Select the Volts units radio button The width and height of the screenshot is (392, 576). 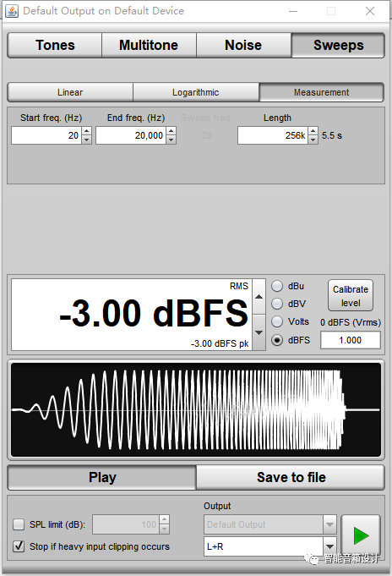tap(277, 321)
